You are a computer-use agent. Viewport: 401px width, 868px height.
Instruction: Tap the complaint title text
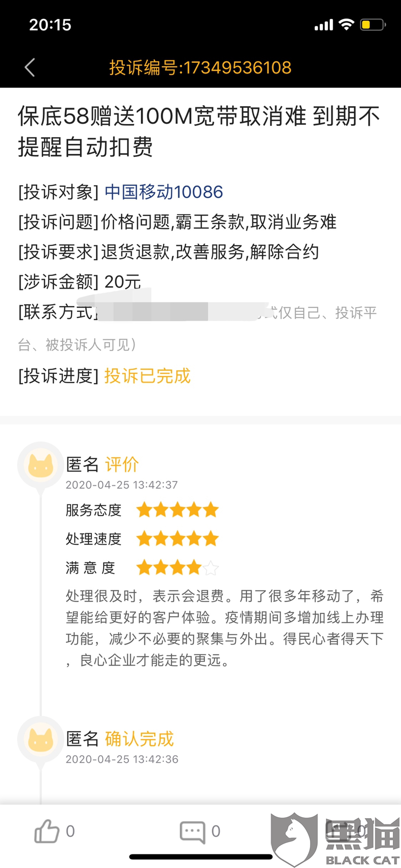[x=199, y=131]
